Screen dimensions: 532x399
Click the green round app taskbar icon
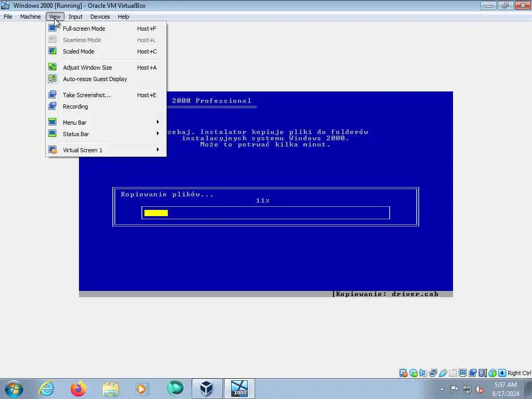tap(175, 388)
